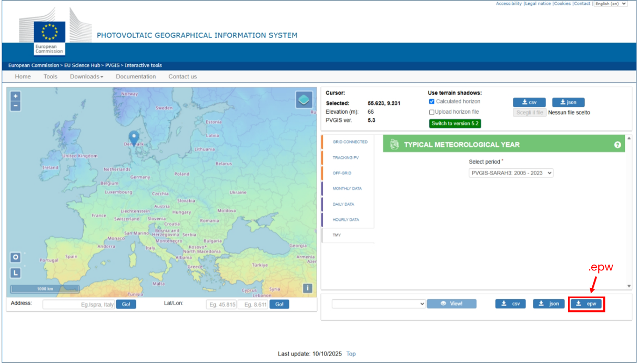The height and width of the screenshot is (364, 638).
Task: Click the panel's scroll down arrow
Action: (629, 286)
